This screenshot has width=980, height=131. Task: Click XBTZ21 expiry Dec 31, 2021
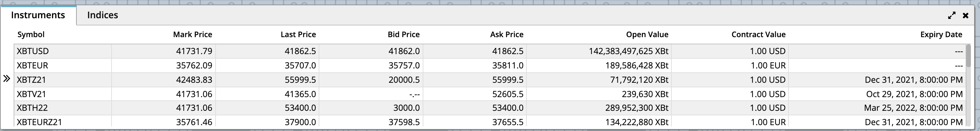pos(914,80)
